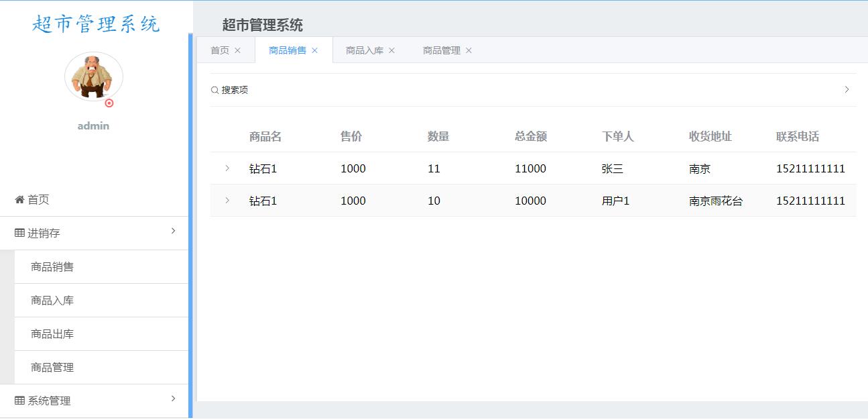Expand the 搜索项 search panel arrow
This screenshot has height=420, width=868.
(x=847, y=89)
